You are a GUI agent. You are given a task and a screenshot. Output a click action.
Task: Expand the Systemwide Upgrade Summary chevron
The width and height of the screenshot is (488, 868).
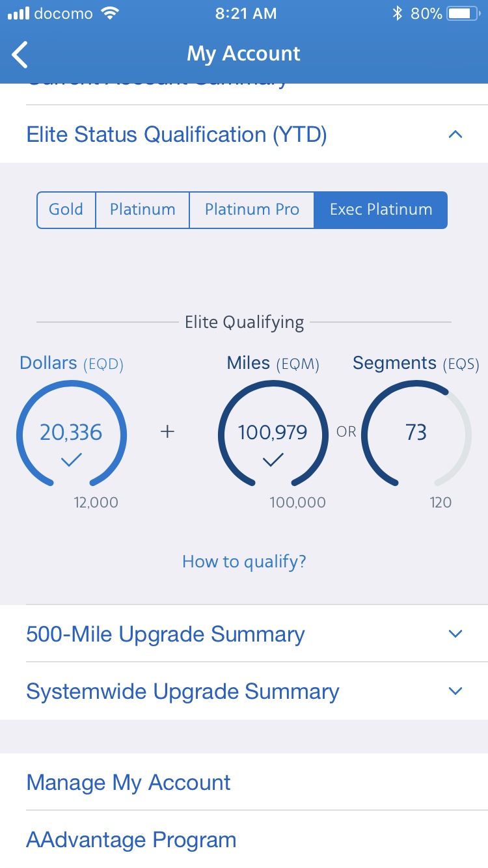click(x=455, y=691)
